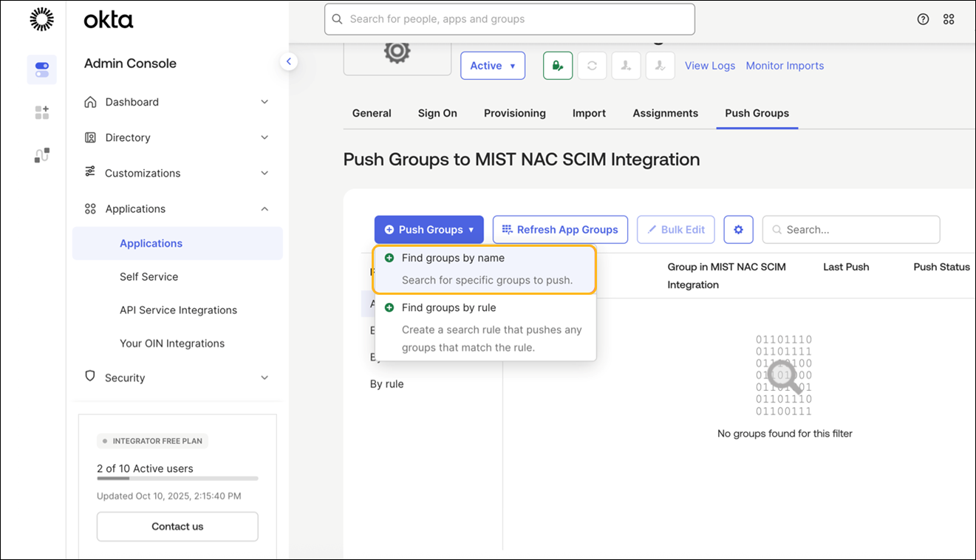Select the workflow icon in left rail

[42, 155]
